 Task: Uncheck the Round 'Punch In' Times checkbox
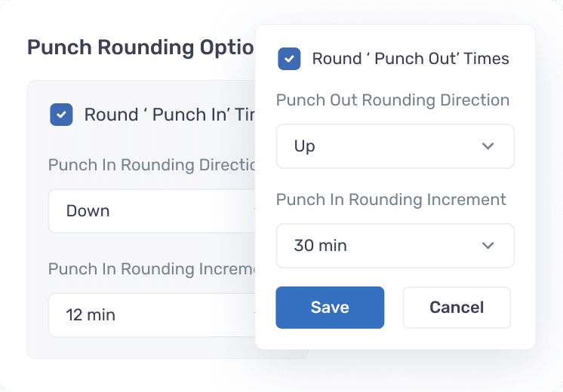61,115
